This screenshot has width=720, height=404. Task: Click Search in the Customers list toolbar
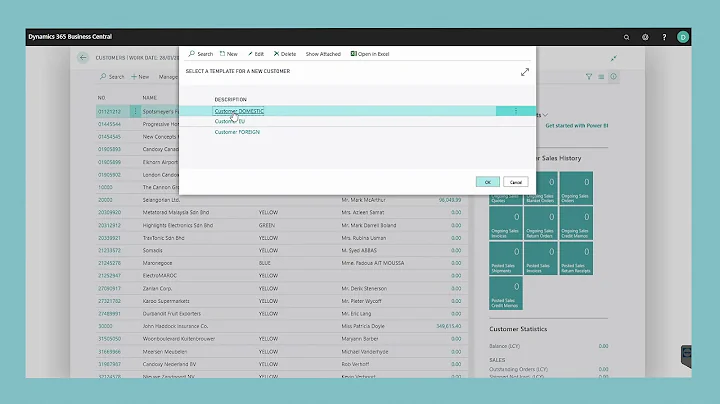pos(112,77)
